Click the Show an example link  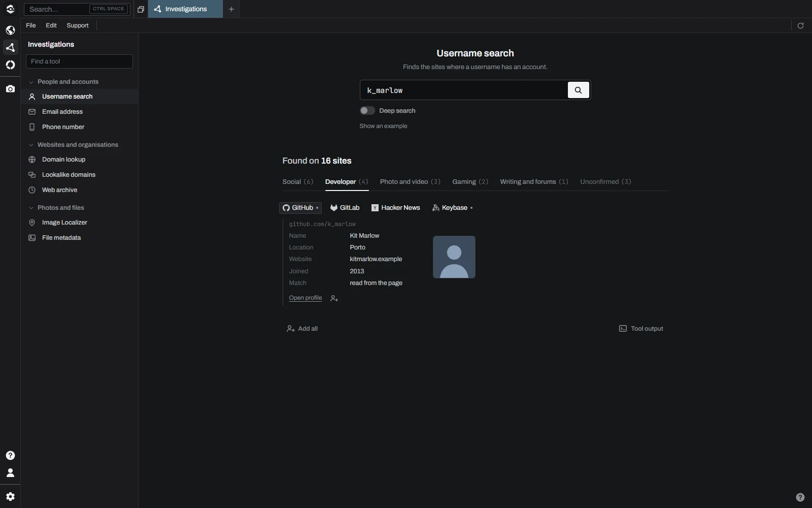383,126
